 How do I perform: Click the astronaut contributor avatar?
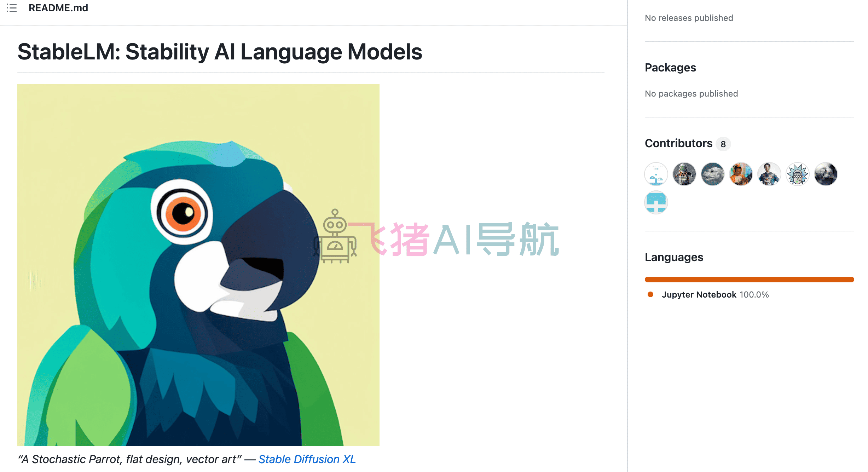(x=684, y=174)
